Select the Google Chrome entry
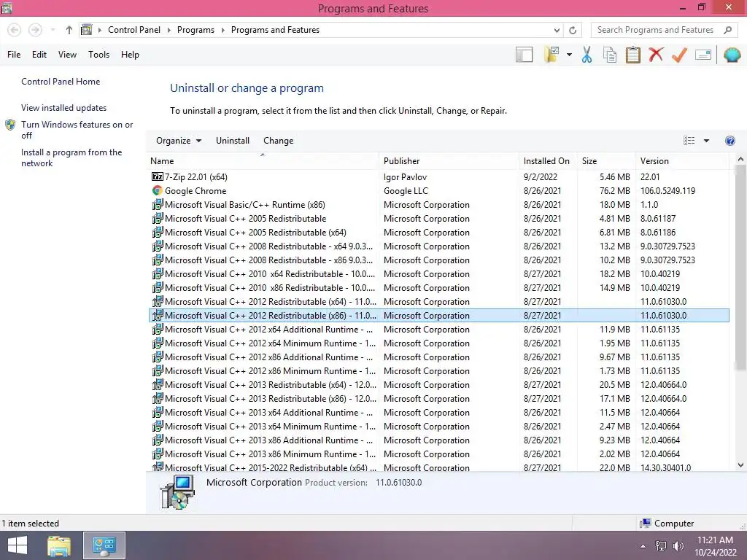The image size is (747, 560). coord(439,191)
